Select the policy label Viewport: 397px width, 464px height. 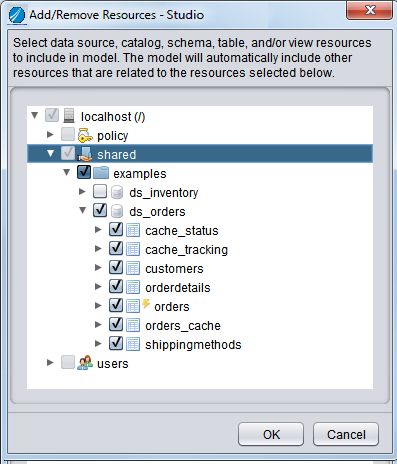point(113,136)
